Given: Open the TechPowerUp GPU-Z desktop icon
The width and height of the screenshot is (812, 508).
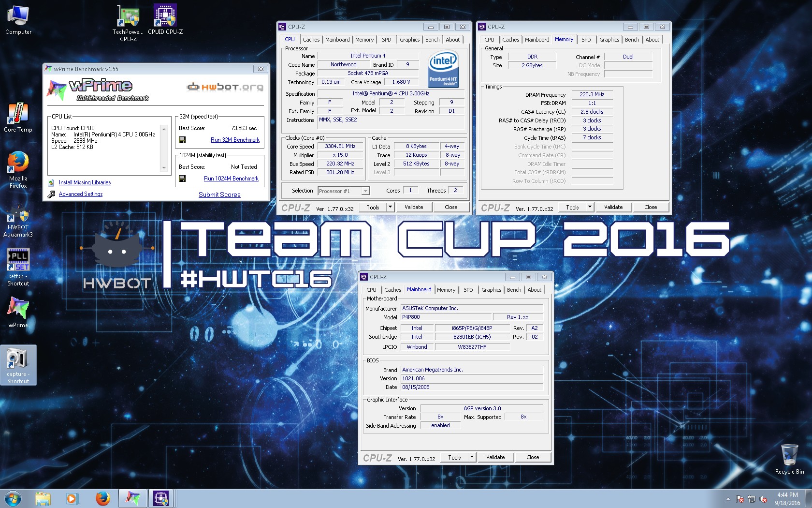Looking at the screenshot, I should 128,17.
